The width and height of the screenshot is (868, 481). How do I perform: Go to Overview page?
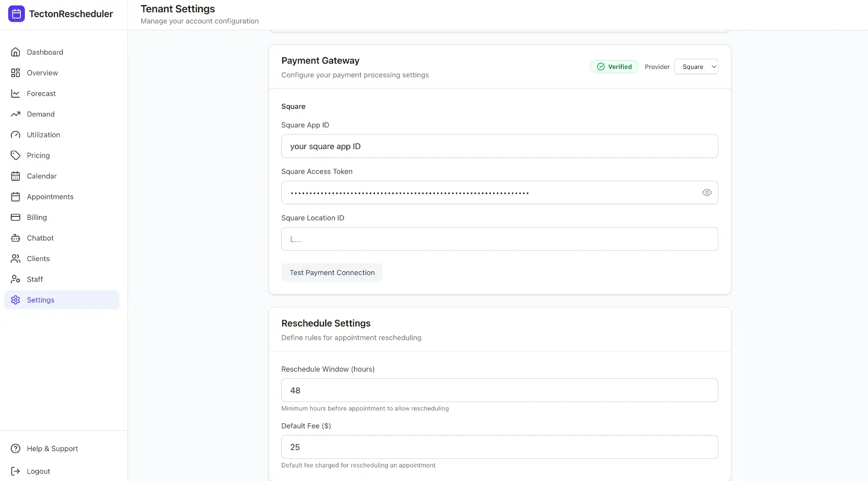click(x=61, y=73)
